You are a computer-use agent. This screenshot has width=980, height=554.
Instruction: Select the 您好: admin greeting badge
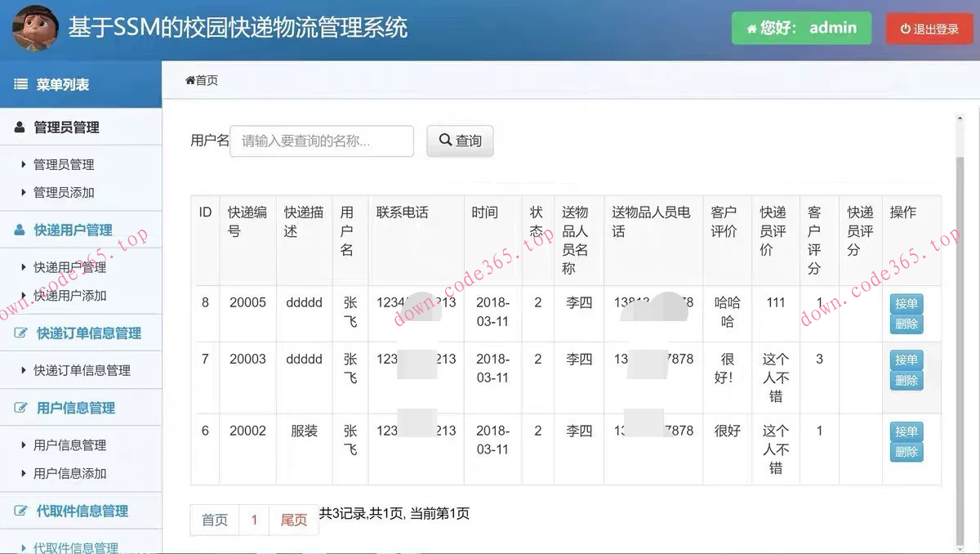801,27
